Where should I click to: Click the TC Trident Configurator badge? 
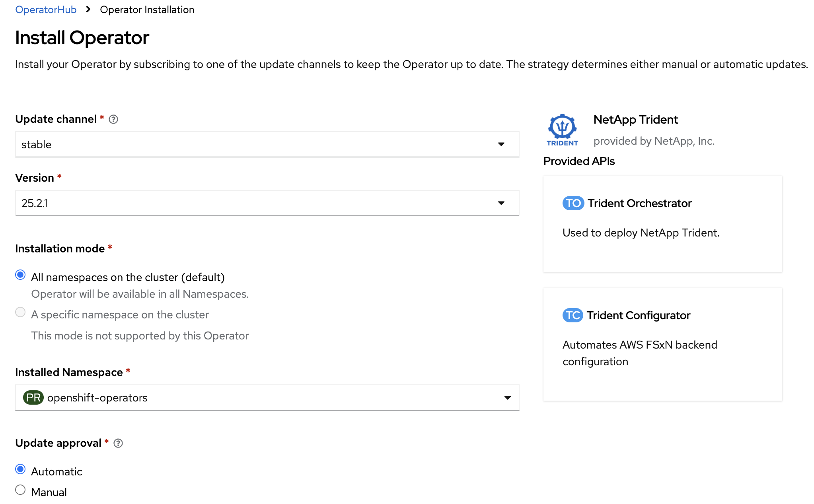click(x=573, y=315)
